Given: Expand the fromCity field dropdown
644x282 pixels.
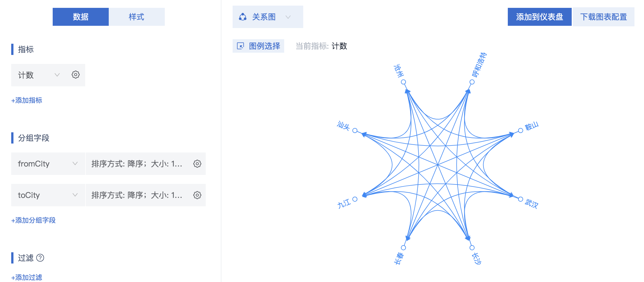Looking at the screenshot, I should click(x=75, y=163).
